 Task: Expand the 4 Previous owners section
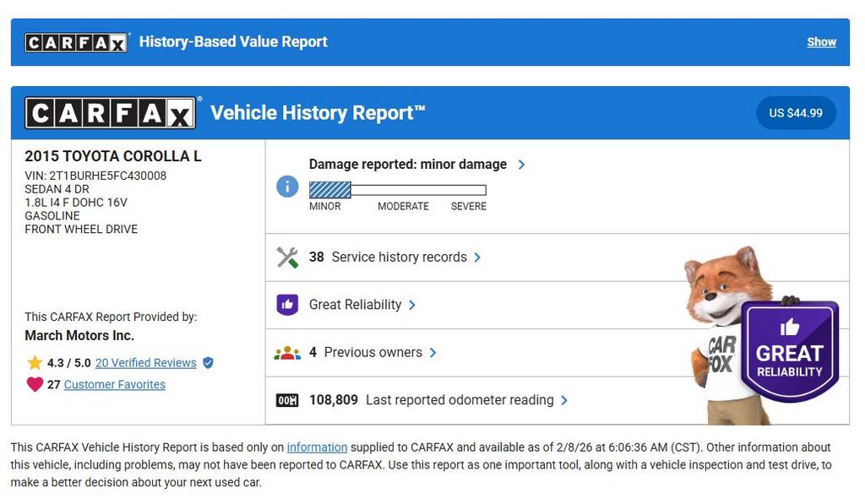coord(432,353)
